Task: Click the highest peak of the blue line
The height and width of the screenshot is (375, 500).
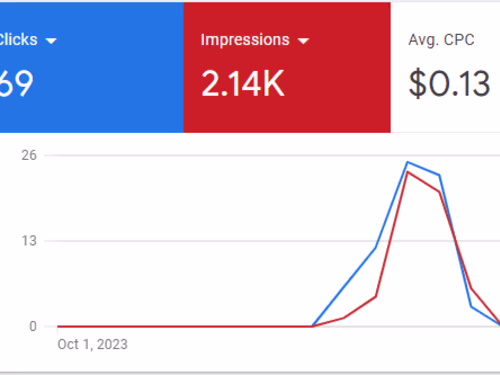Action: 407,162
